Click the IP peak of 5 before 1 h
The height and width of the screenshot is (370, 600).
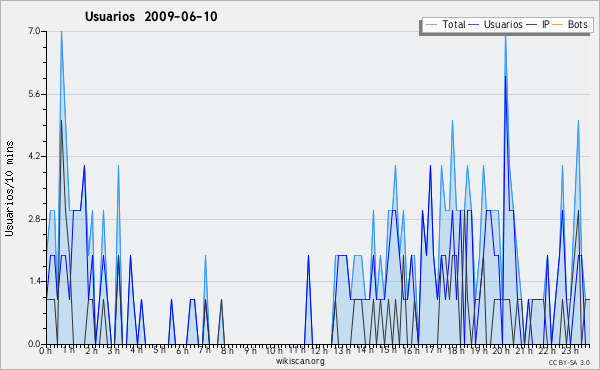61,121
